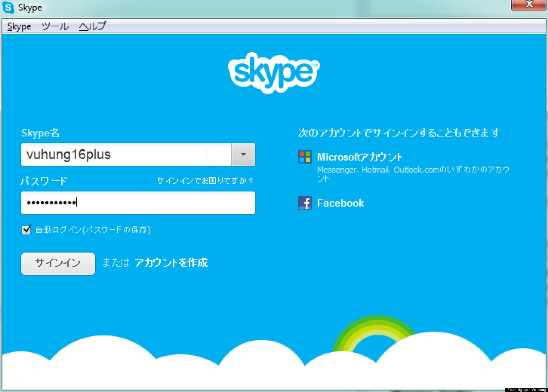Image resolution: width=548 pixels, height=392 pixels.
Task: Sign in with Microsoftアカウント link
Action: 360,157
